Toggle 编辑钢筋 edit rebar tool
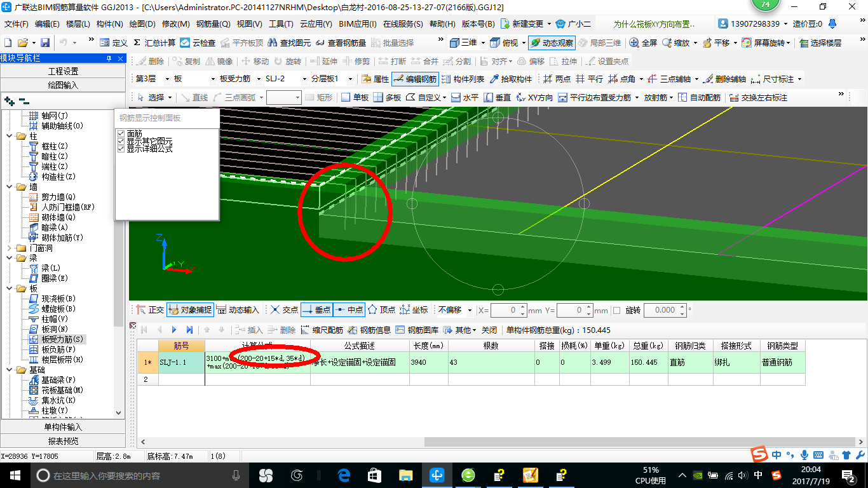 click(415, 79)
